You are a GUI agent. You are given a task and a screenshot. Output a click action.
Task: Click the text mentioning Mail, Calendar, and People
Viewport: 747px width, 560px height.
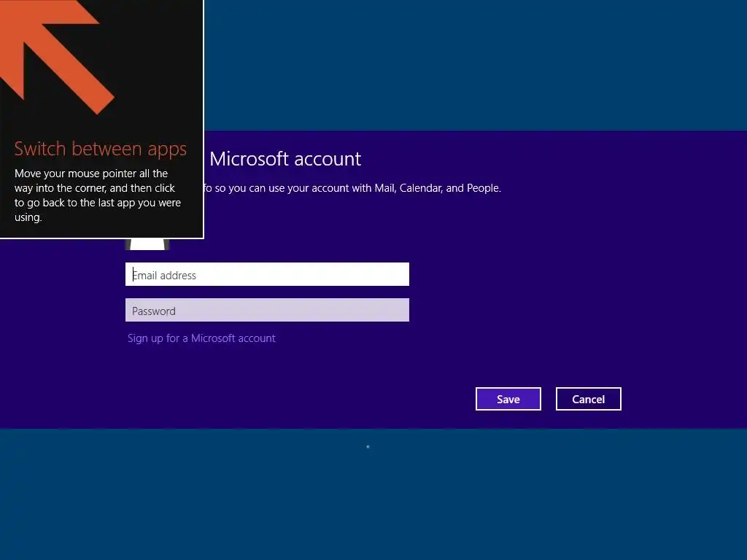[x=352, y=188]
